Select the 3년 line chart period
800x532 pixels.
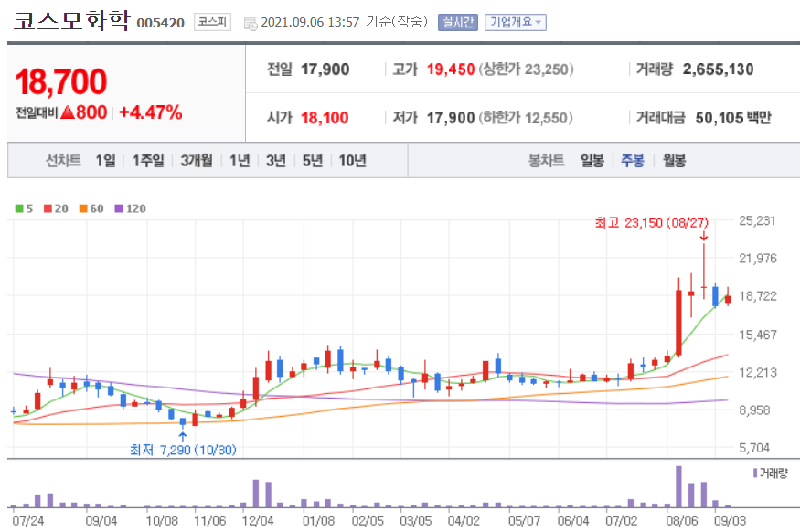click(x=276, y=161)
